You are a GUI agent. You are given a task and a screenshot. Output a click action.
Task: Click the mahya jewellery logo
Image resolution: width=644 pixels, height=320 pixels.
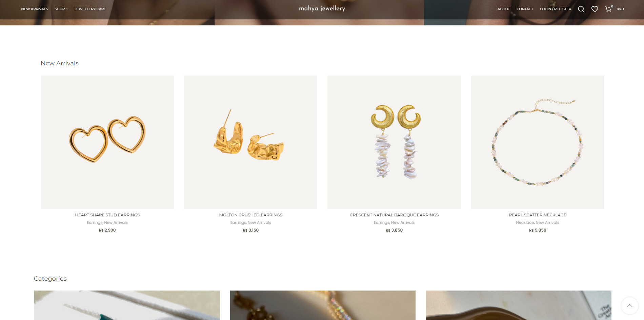click(322, 8)
